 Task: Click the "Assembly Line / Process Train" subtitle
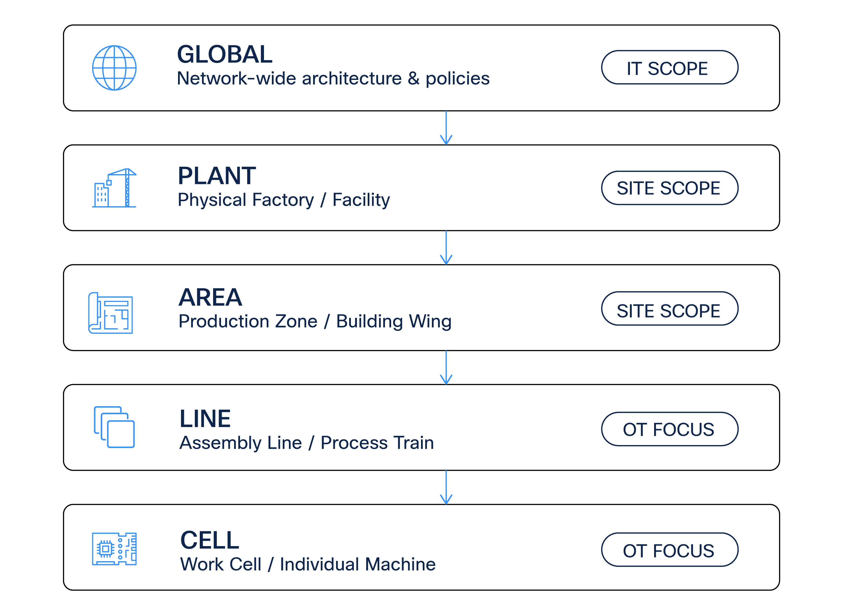tap(306, 443)
